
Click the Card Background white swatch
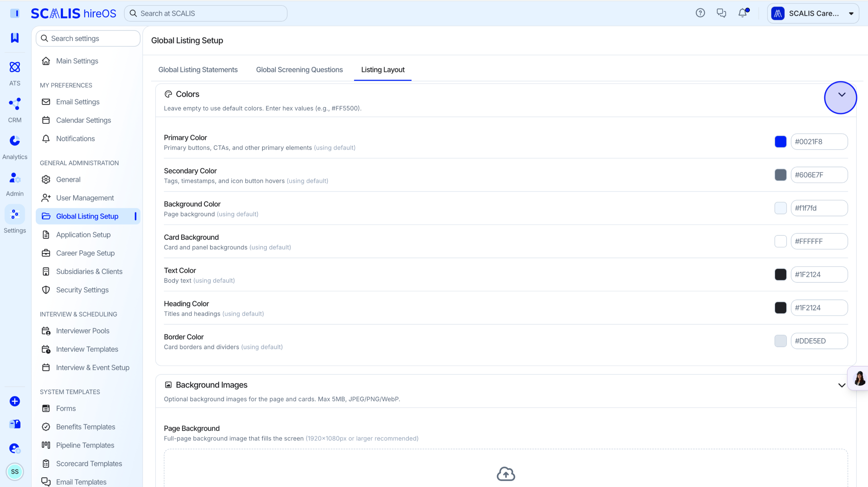click(780, 241)
